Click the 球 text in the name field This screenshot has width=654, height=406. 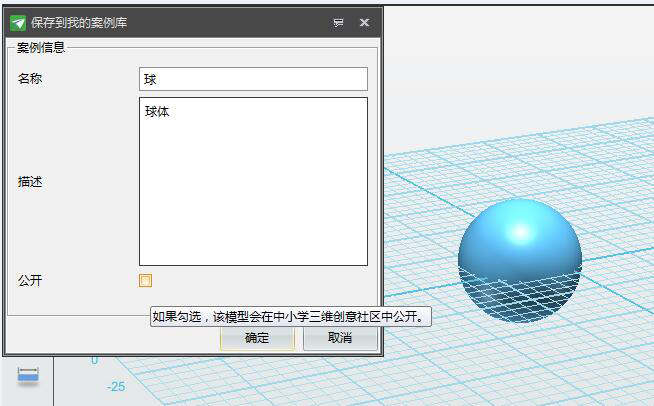point(150,79)
